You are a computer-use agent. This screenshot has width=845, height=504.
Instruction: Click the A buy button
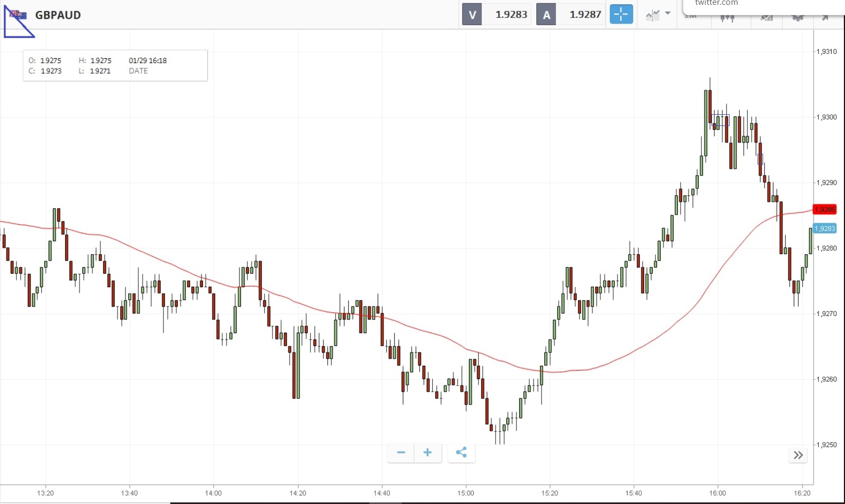click(x=546, y=14)
